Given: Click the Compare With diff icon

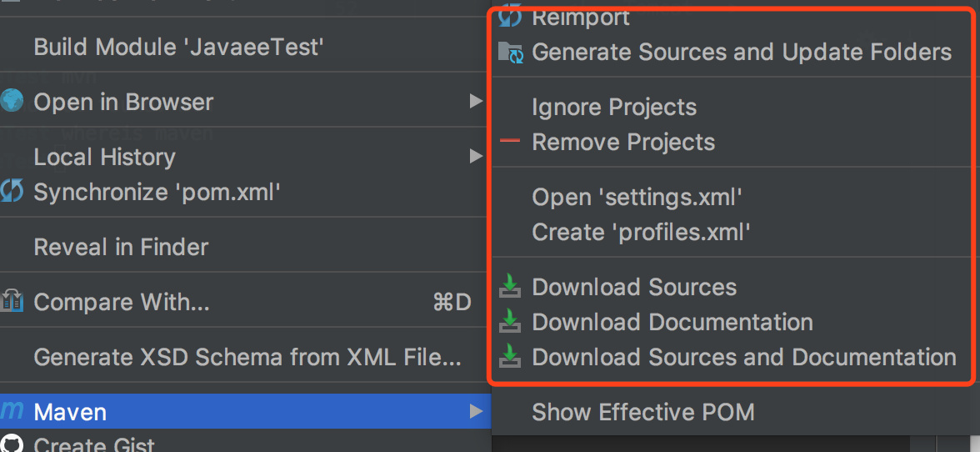Looking at the screenshot, I should [12, 302].
